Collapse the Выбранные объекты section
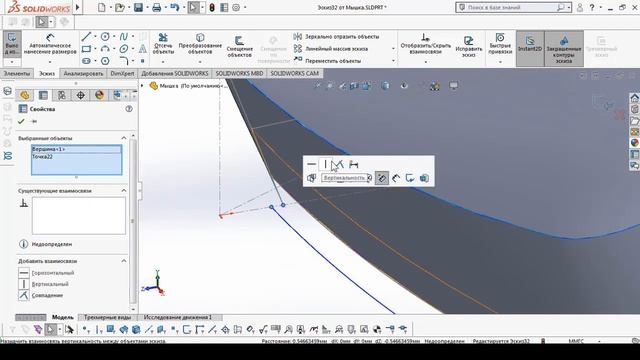 pyautogui.click(x=124, y=138)
